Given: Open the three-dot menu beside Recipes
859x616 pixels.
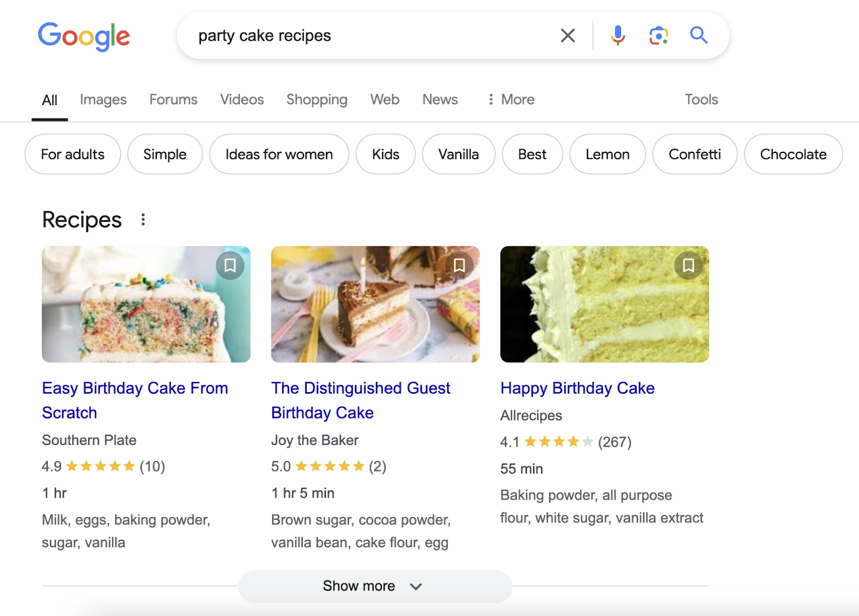Looking at the screenshot, I should click(x=143, y=219).
